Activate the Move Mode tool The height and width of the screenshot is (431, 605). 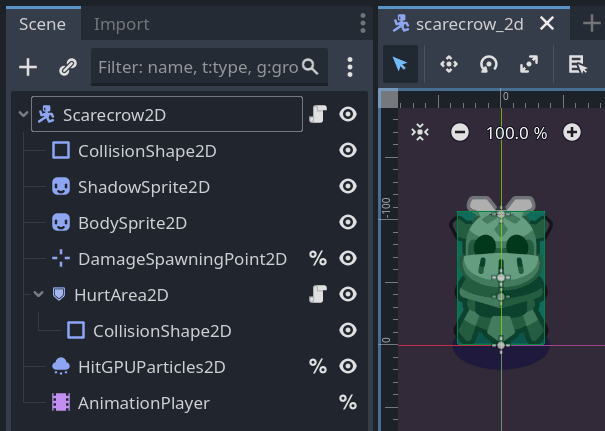(x=449, y=64)
